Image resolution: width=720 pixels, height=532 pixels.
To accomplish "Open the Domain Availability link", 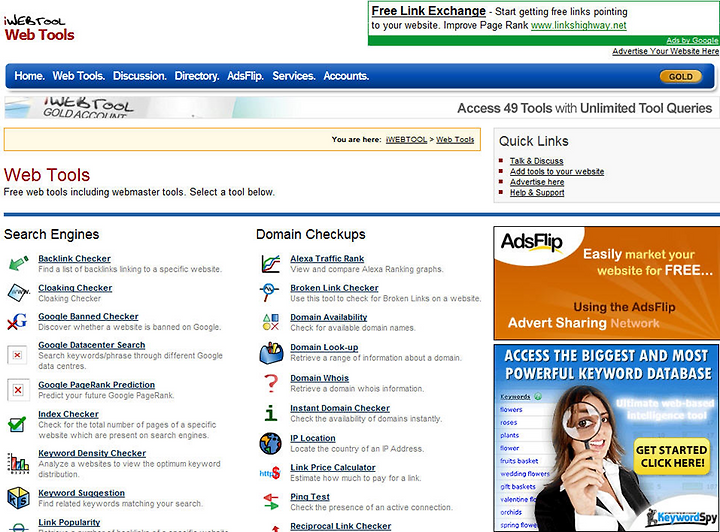I will [329, 317].
